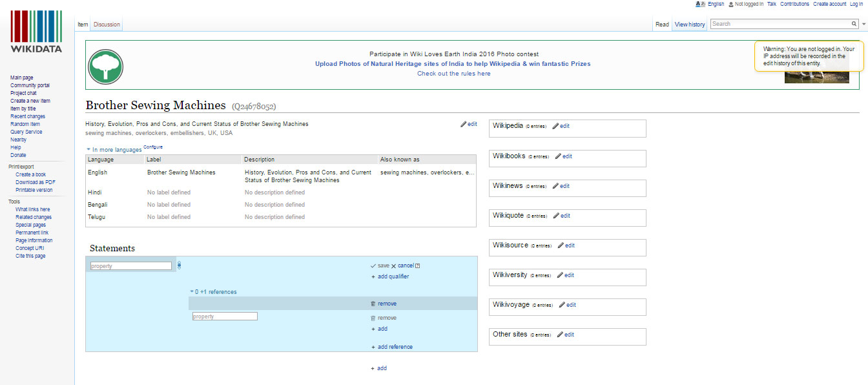Click Printable version in the sidebar
This screenshot has width=868, height=385.
click(x=34, y=190)
